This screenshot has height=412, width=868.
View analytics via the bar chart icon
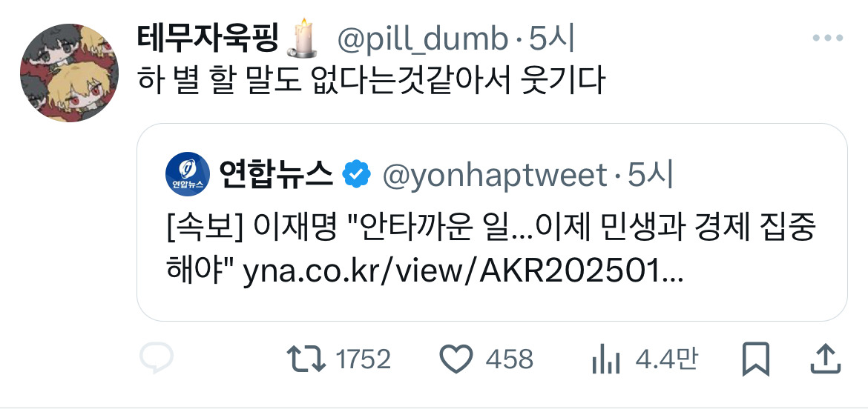[x=606, y=359]
